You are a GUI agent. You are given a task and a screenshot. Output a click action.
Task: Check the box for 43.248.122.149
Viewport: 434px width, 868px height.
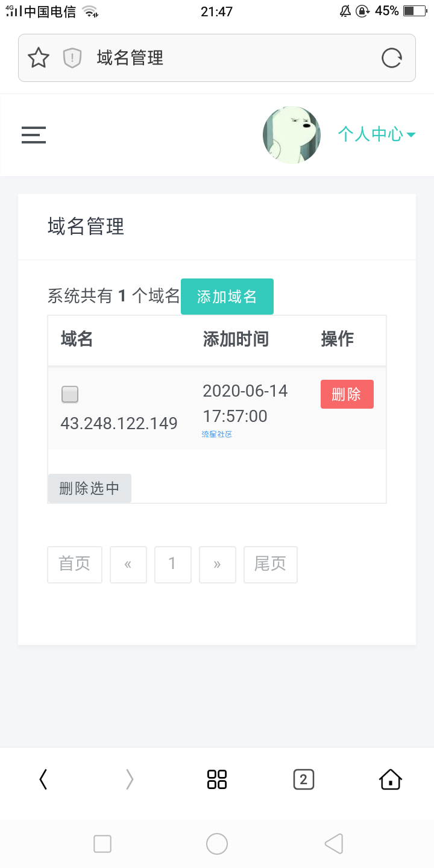click(x=70, y=395)
